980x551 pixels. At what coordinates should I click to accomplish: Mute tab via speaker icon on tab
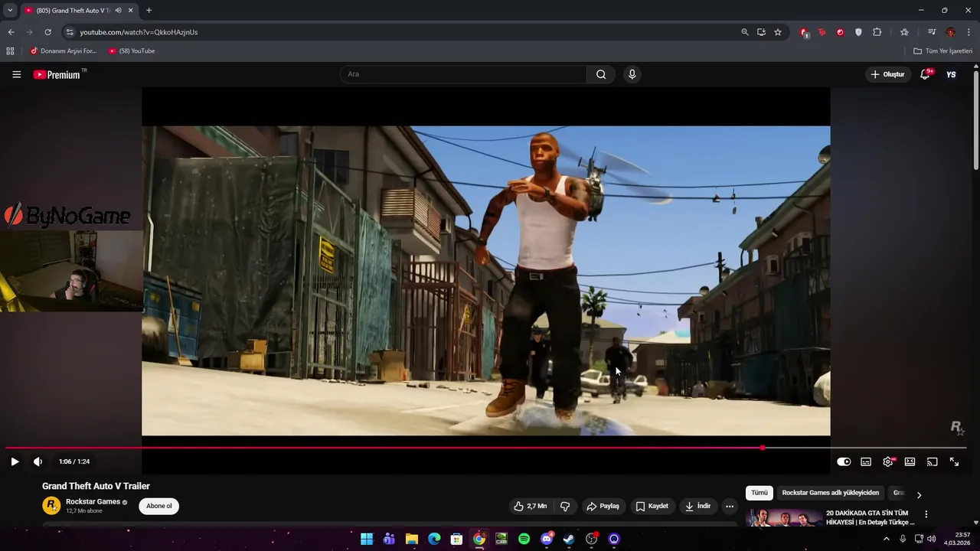(x=118, y=11)
